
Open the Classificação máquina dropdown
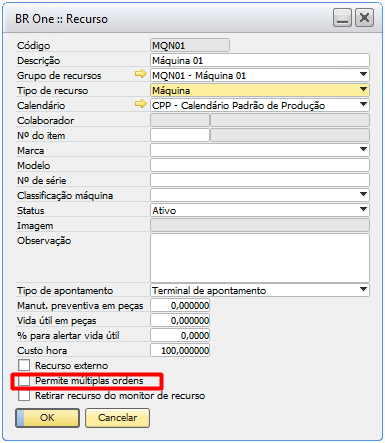pos(364,194)
